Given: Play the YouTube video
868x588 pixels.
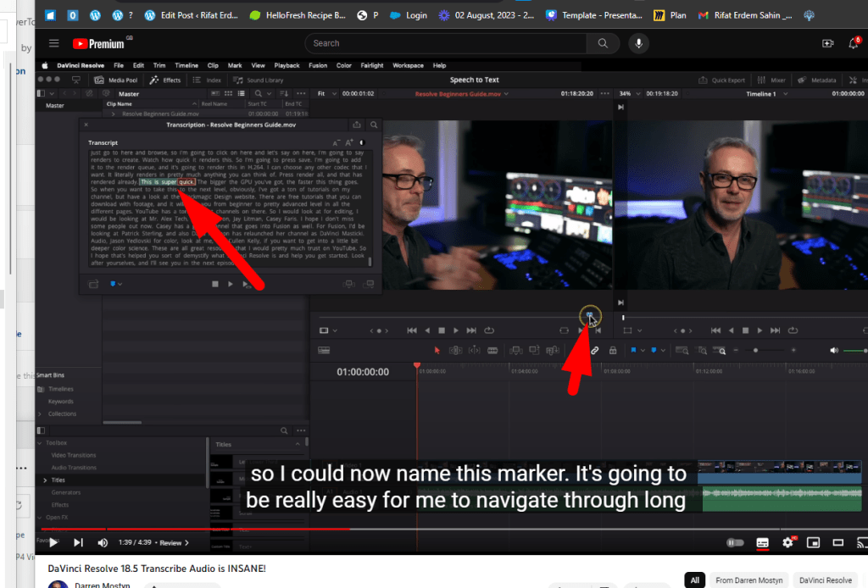Looking at the screenshot, I should (x=53, y=542).
